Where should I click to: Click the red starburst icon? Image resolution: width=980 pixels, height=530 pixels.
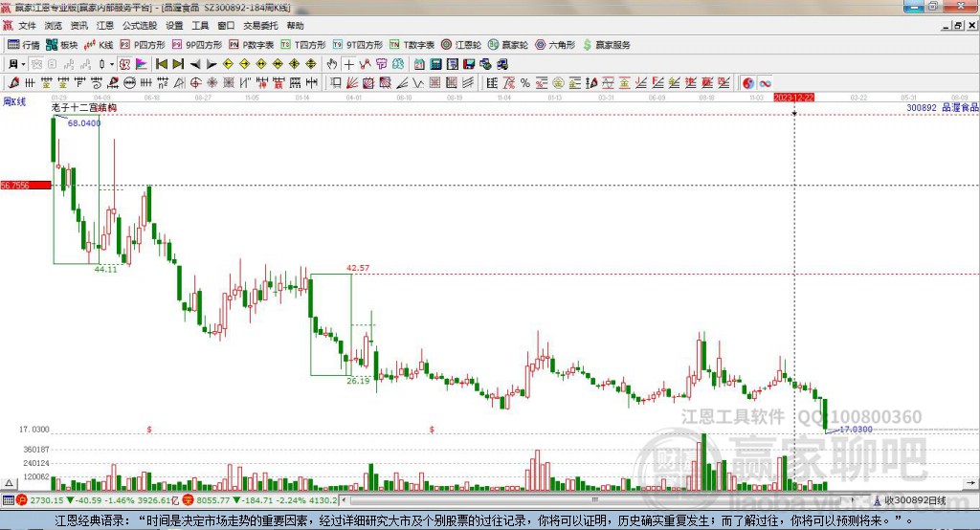click(212, 83)
